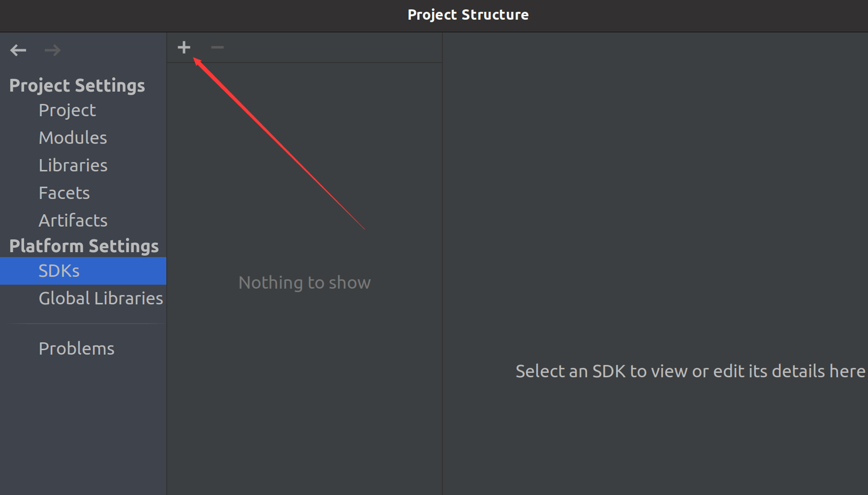Open Global Libraries
868x495 pixels.
tap(101, 298)
